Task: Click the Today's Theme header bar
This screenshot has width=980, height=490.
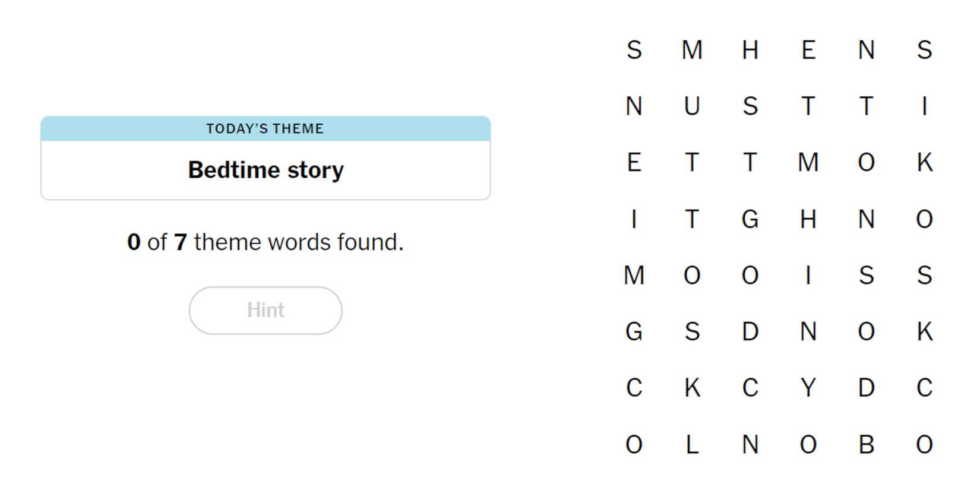Action: pos(265,128)
